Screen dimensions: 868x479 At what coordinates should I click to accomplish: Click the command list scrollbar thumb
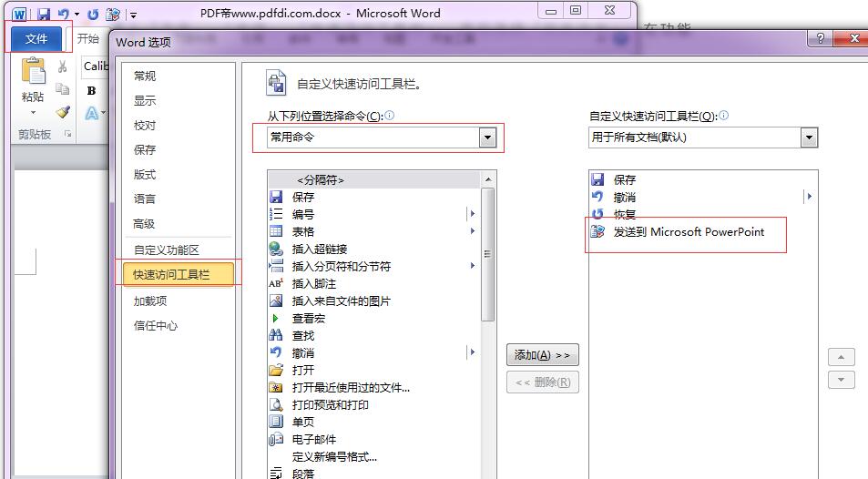(487, 255)
